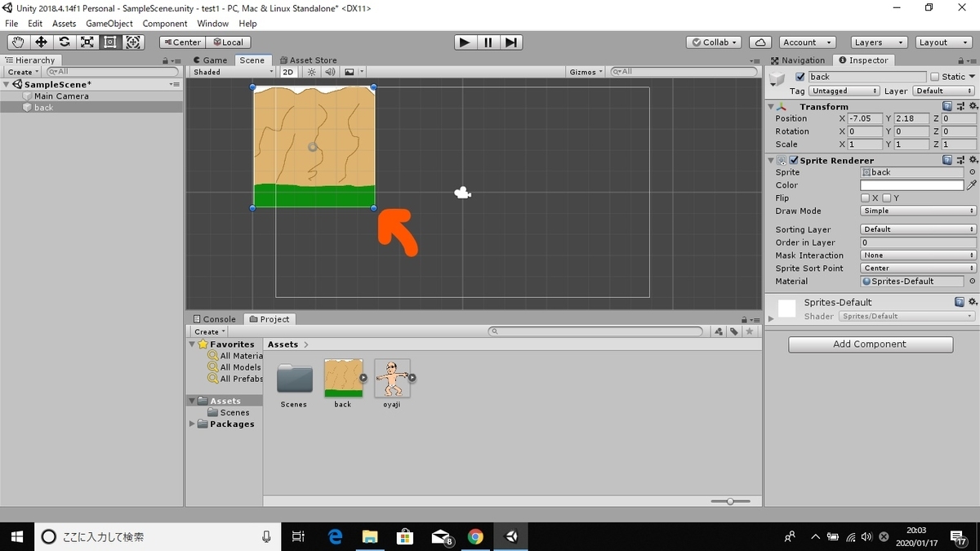Click the Pause button
980x551 pixels.
pos(488,42)
